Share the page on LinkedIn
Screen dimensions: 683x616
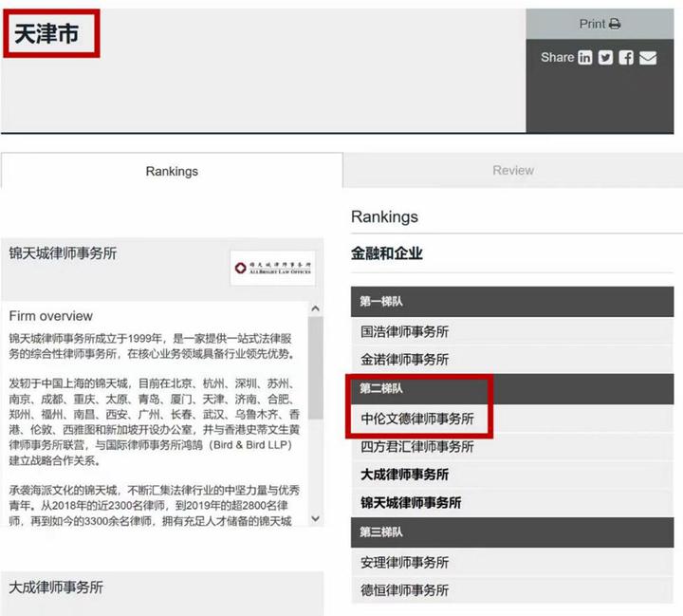coord(584,58)
